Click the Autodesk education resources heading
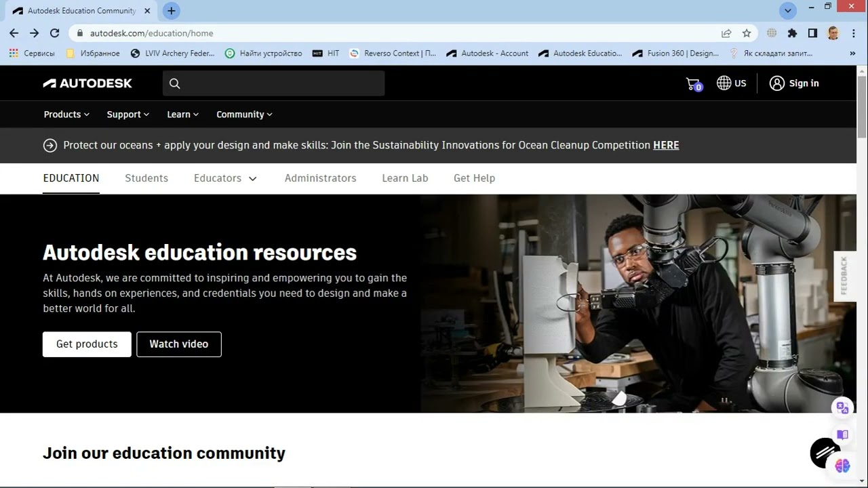The width and height of the screenshot is (868, 488). pos(200,252)
